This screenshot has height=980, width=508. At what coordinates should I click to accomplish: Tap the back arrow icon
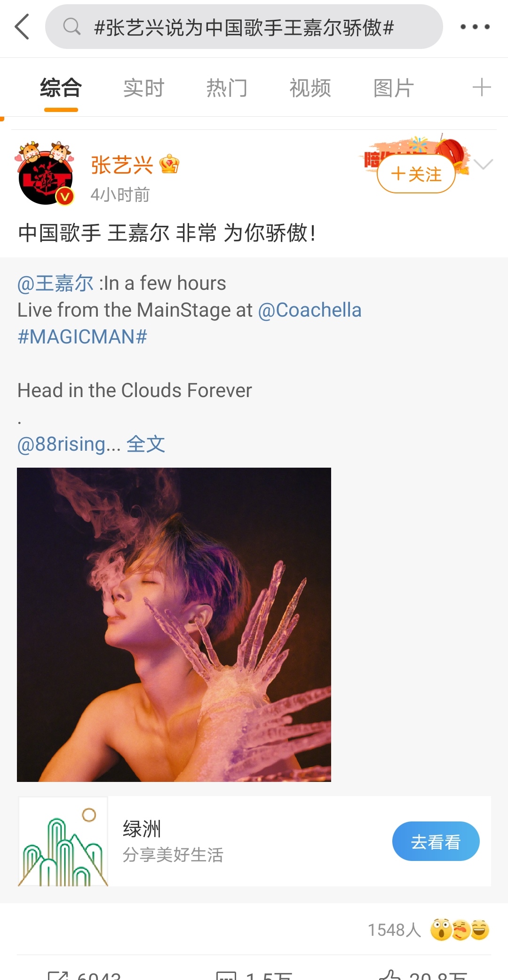(22, 27)
